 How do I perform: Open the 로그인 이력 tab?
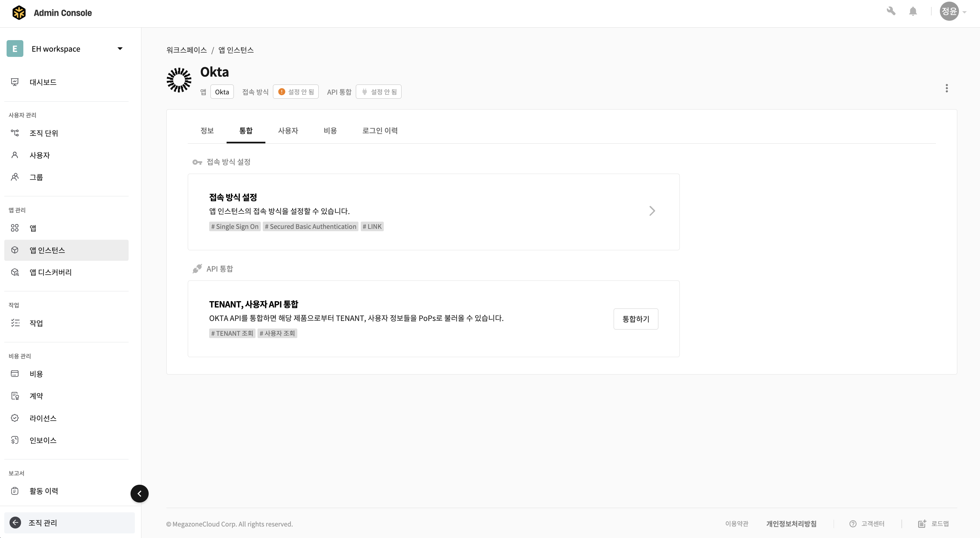380,131
